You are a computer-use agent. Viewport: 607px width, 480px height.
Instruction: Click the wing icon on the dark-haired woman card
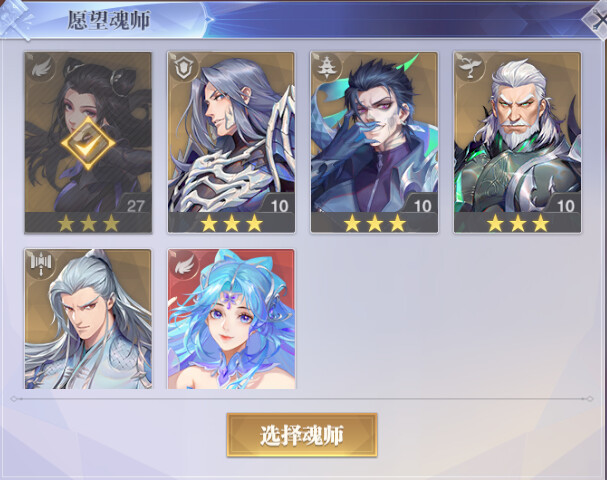[x=42, y=69]
